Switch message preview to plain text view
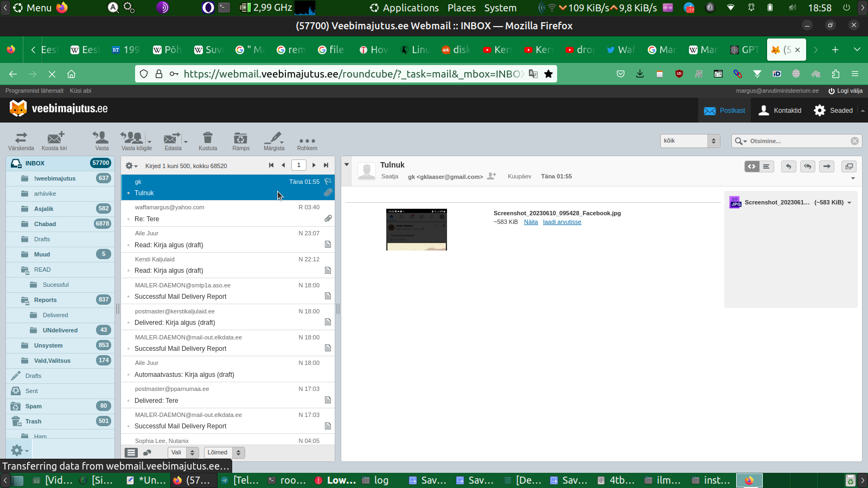Viewport: 868px width, 488px height. (766, 166)
